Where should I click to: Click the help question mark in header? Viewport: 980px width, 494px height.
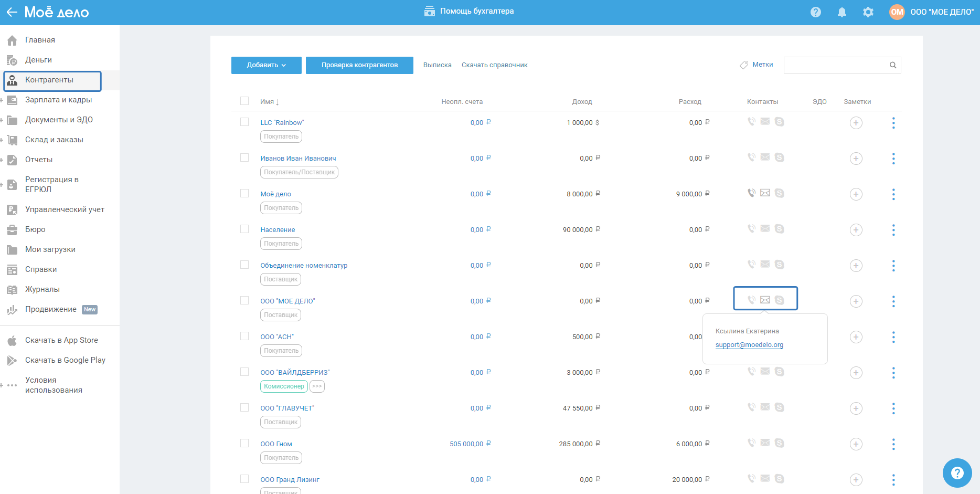tap(815, 12)
